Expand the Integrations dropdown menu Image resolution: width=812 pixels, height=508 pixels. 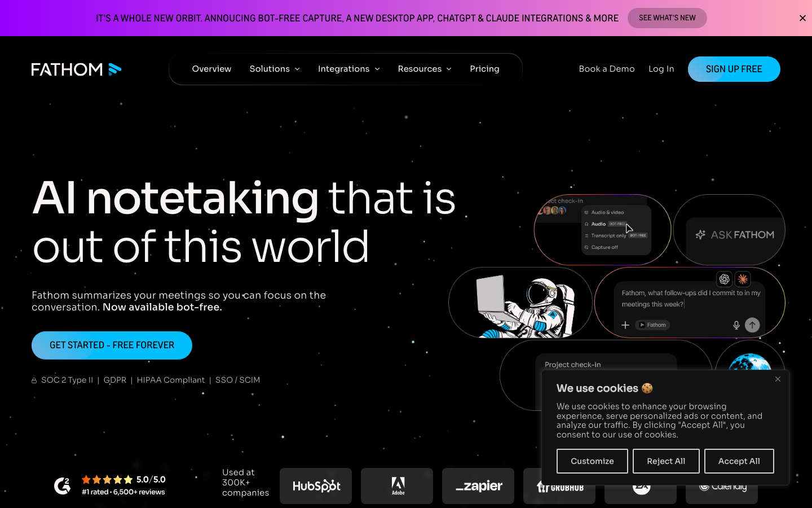point(349,69)
